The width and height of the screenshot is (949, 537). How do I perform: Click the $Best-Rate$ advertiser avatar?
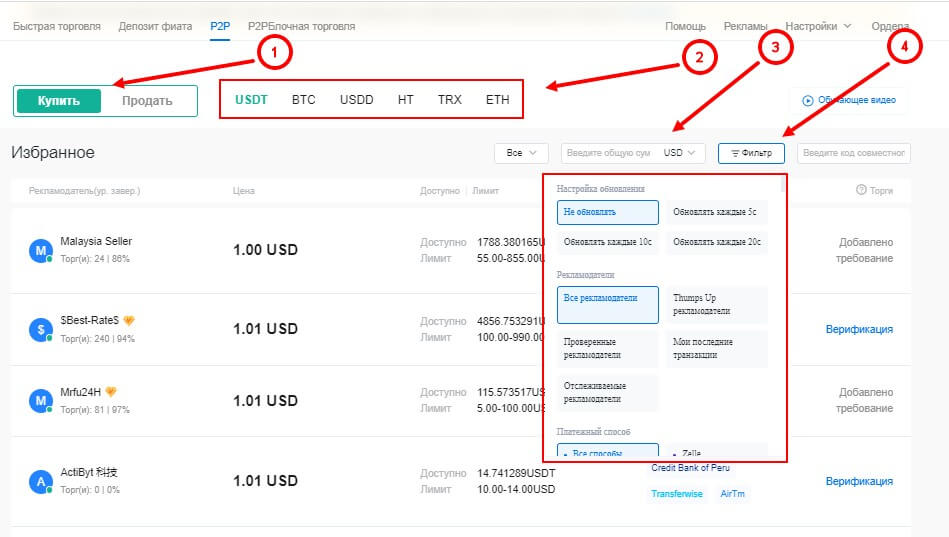[40, 329]
